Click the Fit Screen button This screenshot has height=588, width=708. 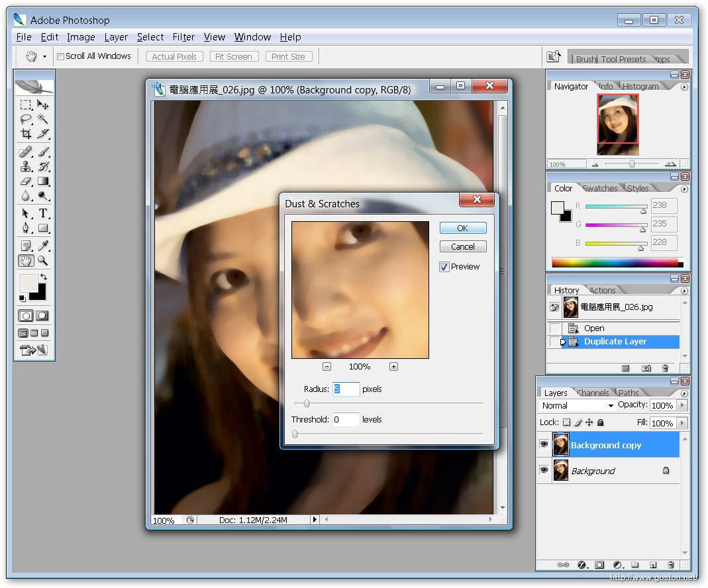234,56
